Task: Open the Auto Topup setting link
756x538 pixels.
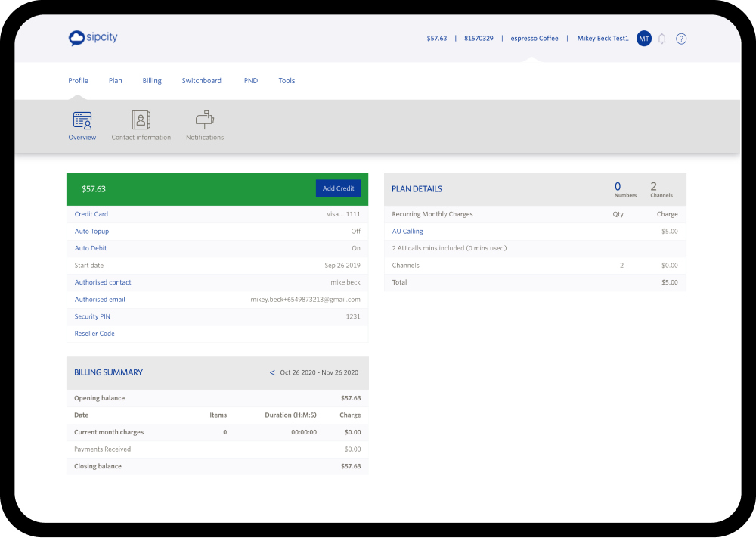Action: click(x=91, y=232)
